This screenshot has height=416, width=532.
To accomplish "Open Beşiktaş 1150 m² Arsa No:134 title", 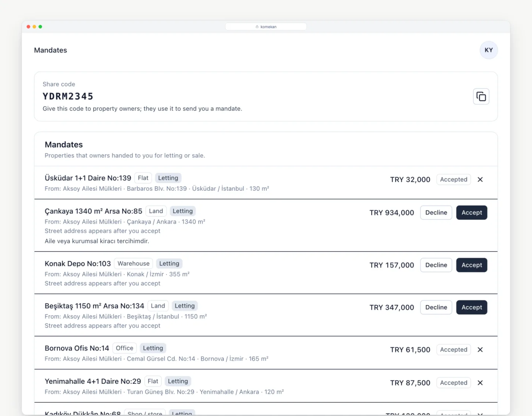I will tap(94, 306).
